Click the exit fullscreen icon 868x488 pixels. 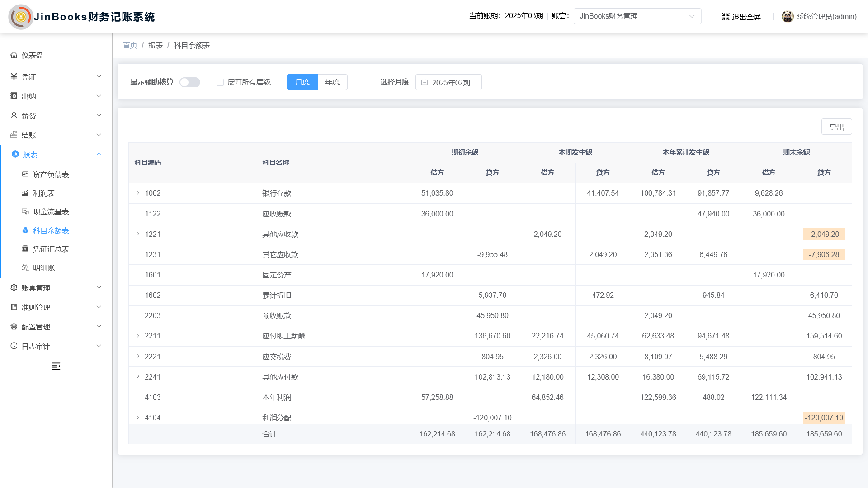[726, 17]
